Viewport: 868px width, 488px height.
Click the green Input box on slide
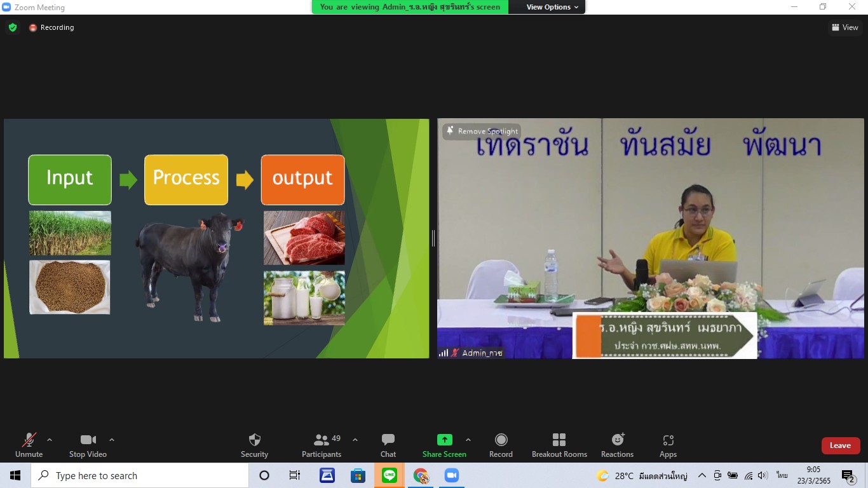[x=70, y=180]
